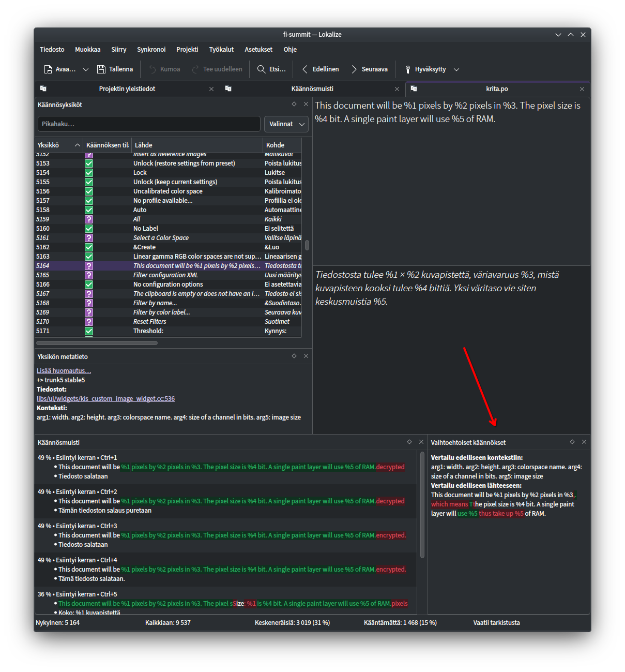Image resolution: width=625 pixels, height=672 pixels.
Task: Sort by the Yksikkö column header
Action: (x=59, y=145)
